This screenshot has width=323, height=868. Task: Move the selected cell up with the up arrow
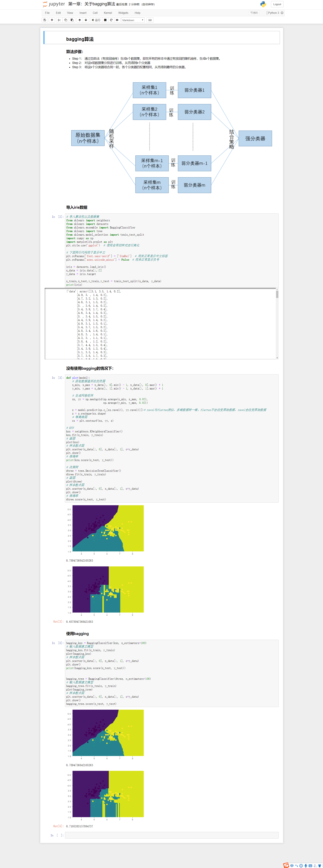(x=80, y=20)
